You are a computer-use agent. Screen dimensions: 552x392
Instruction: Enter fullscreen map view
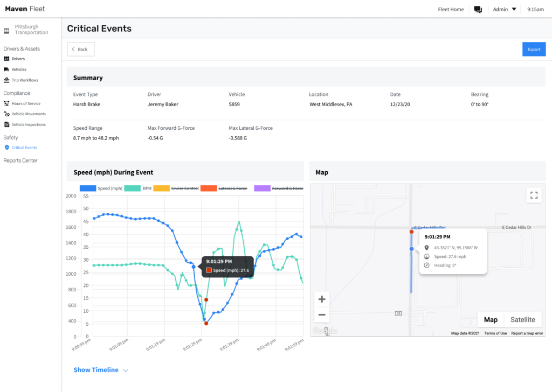click(x=534, y=195)
